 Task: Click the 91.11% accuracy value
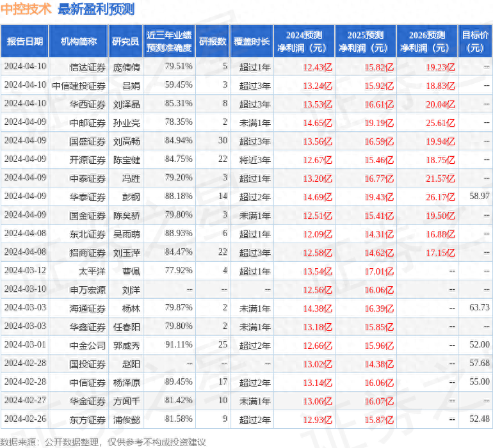point(178,345)
